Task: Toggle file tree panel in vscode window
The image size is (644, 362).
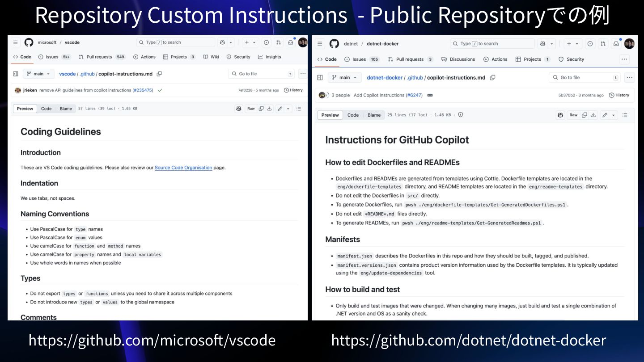Action: pyautogui.click(x=16, y=74)
